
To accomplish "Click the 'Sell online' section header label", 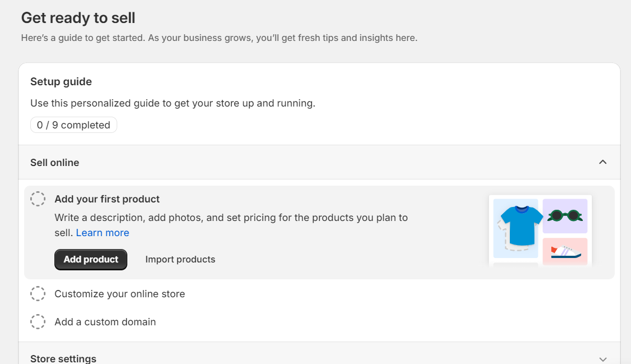I will [54, 163].
